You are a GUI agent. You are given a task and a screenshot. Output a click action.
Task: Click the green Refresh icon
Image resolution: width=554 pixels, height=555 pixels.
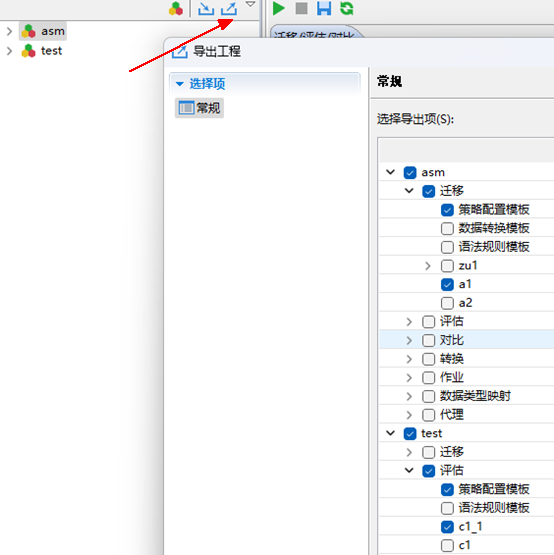347,8
